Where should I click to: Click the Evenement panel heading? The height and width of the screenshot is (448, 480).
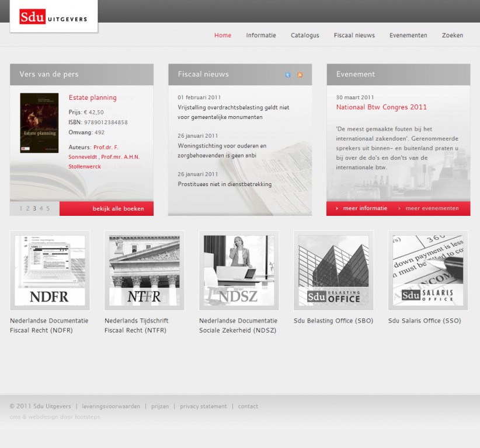tap(356, 74)
